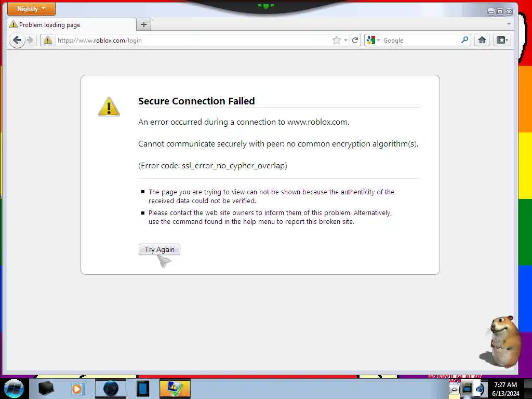Show hidden system tray icons
This screenshot has height=399, width=532.
[454, 389]
